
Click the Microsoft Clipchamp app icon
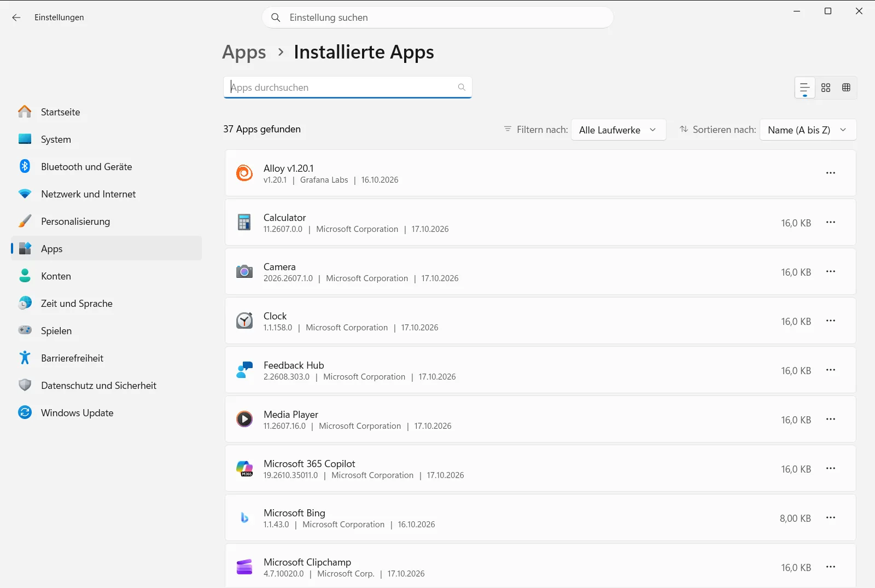[244, 567]
